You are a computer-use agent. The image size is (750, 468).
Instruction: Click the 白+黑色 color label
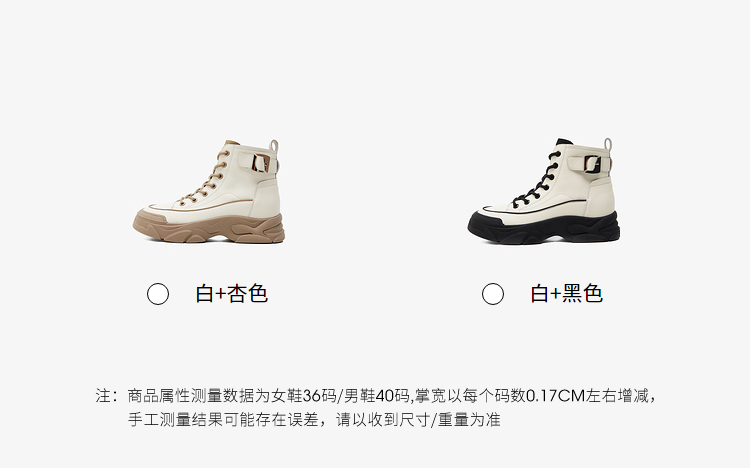566,293
